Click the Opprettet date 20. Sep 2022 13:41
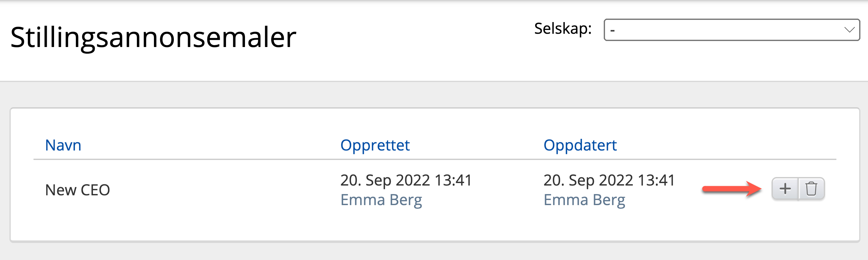Viewport: 868px width, 260px height. (406, 180)
